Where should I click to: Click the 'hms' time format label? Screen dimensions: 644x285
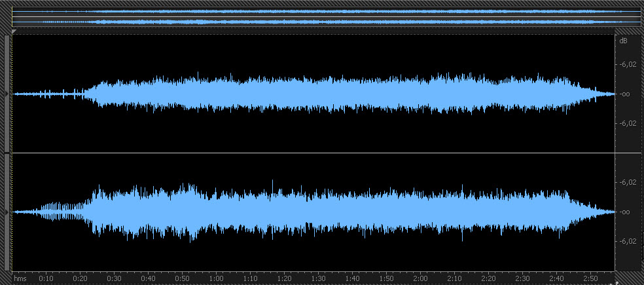click(20, 278)
